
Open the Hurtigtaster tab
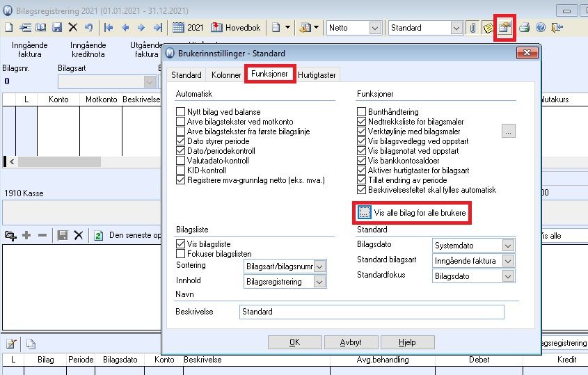pos(317,75)
